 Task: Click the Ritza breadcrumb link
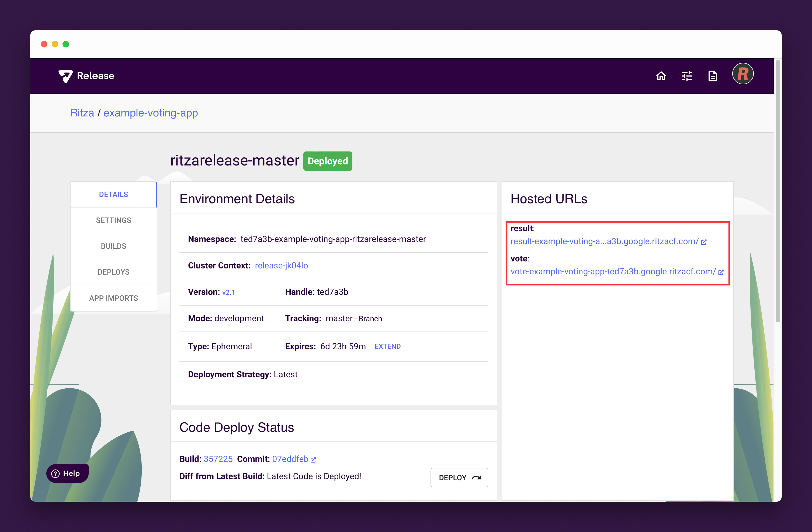(x=82, y=113)
